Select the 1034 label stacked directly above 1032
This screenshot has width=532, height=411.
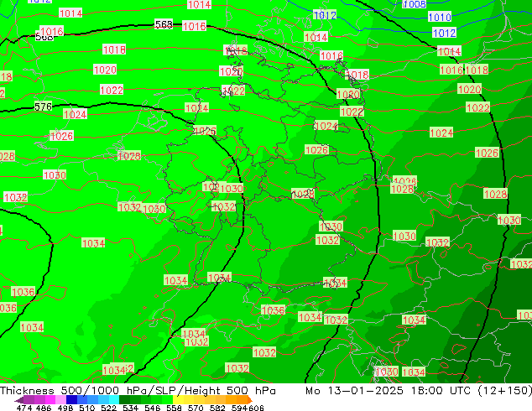click(194, 334)
